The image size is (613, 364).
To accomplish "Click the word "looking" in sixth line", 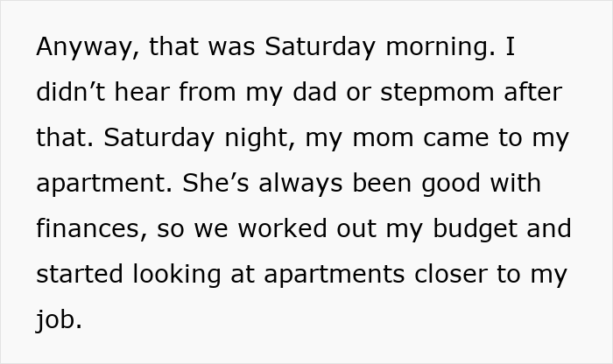I will pyautogui.click(x=175, y=275).
